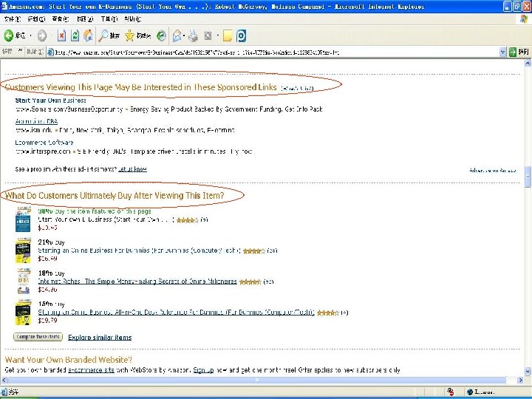
Task: Open the Favorites (收藏) menu
Action: [x=85, y=19]
